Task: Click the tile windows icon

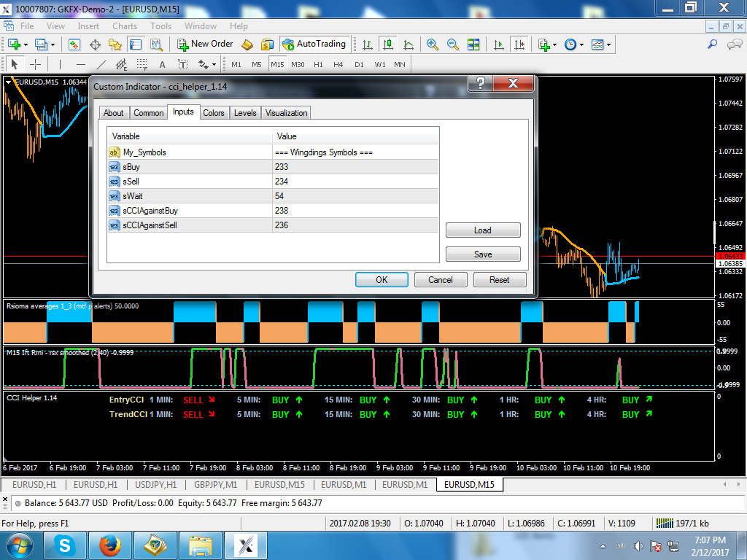Action: tap(473, 44)
